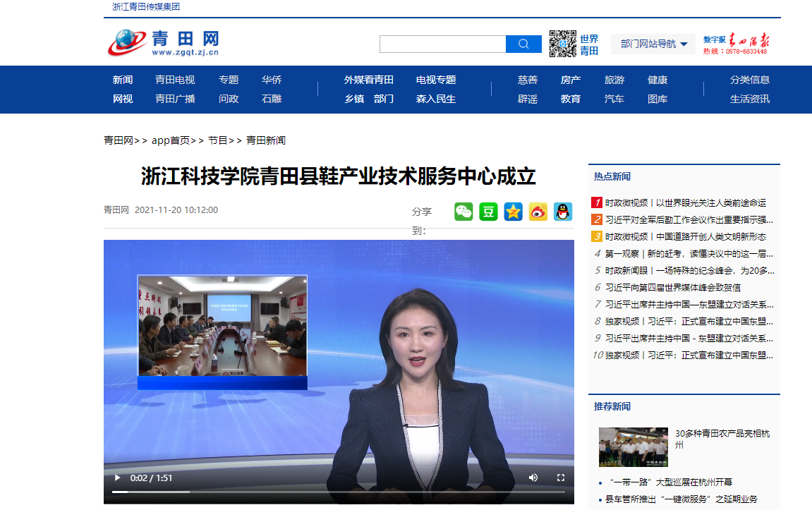Image resolution: width=812 pixels, height=510 pixels.
Task: Click the search text input field
Action: 442,44
